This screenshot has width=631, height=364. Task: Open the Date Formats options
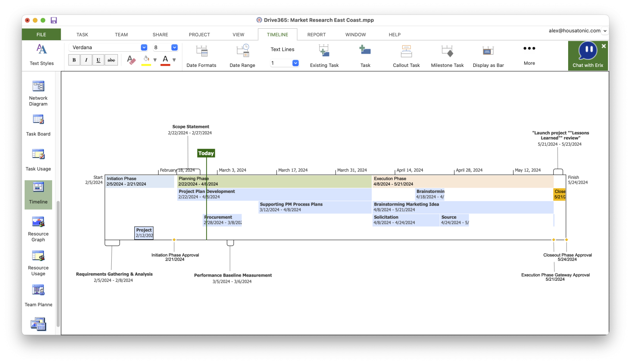(x=201, y=55)
